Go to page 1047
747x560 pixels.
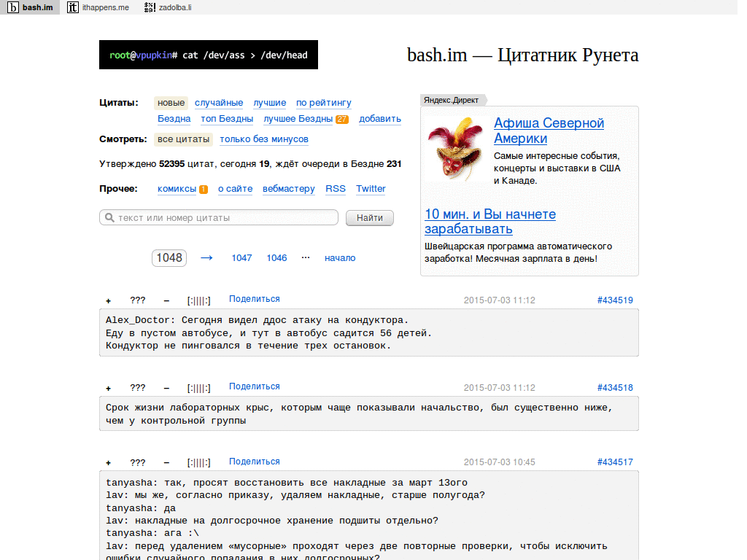point(241,258)
